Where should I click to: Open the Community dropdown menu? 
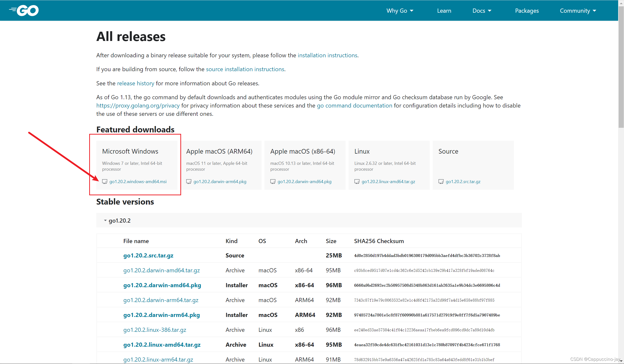pyautogui.click(x=578, y=11)
